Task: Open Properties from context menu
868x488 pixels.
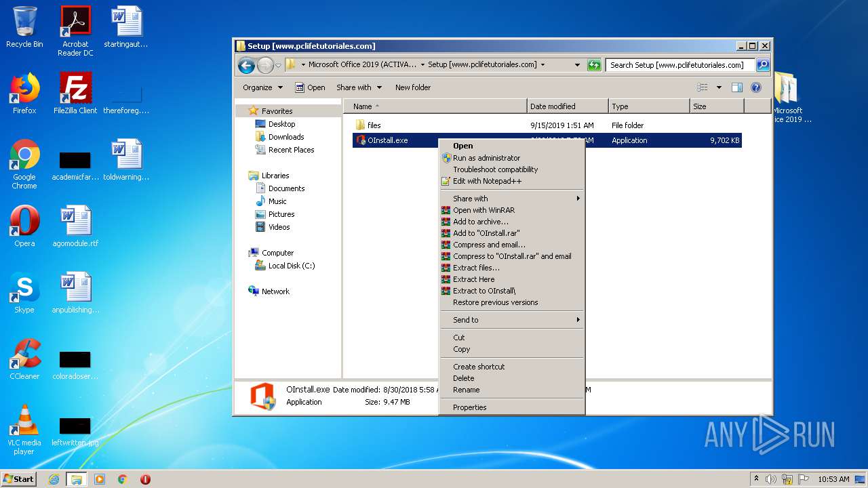Action: 511,407
